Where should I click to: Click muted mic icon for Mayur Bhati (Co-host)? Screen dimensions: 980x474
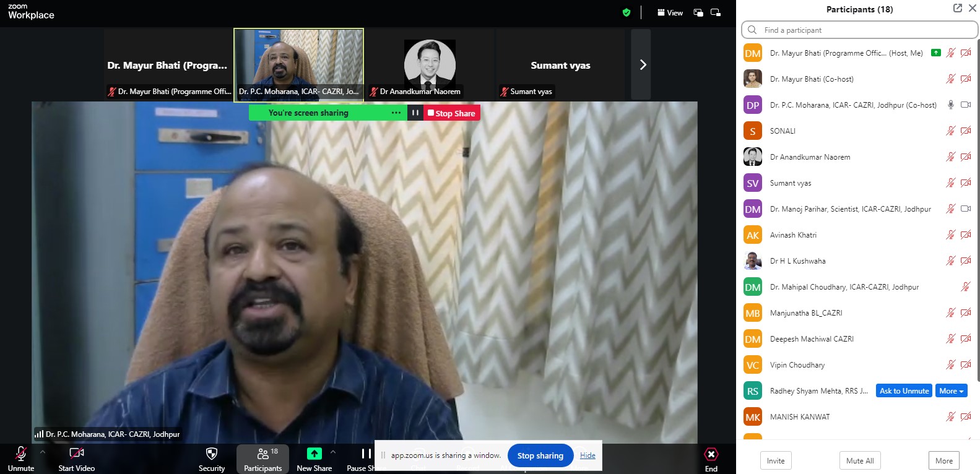[951, 79]
